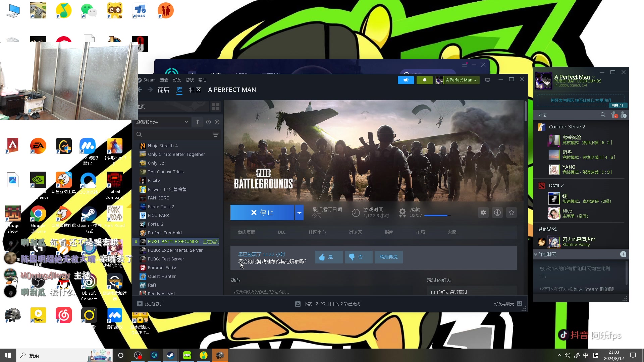Click 否 thumbs down button
The height and width of the screenshot is (362, 644).
[x=359, y=257]
